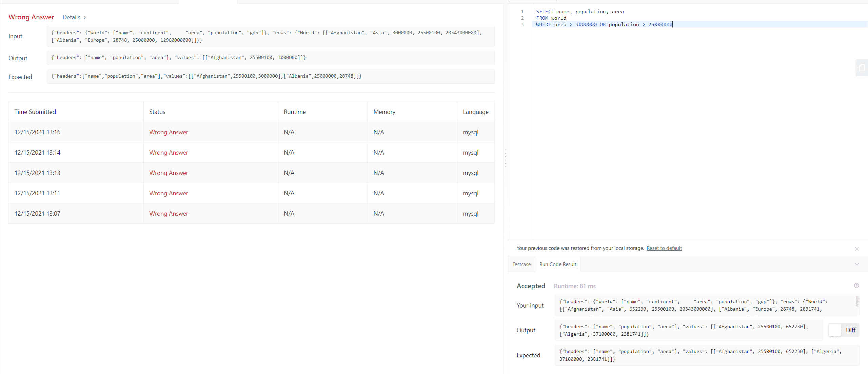The image size is (868, 374).
Task: Click the submission Input text box
Action: 271,36
